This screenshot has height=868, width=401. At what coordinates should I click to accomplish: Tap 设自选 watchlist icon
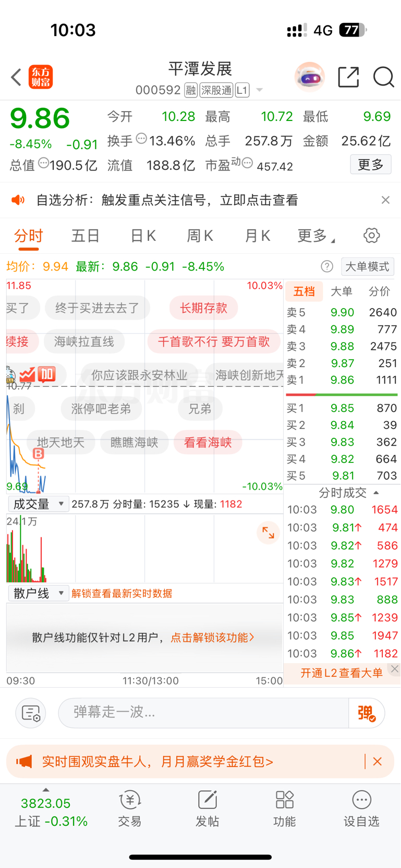(361, 809)
